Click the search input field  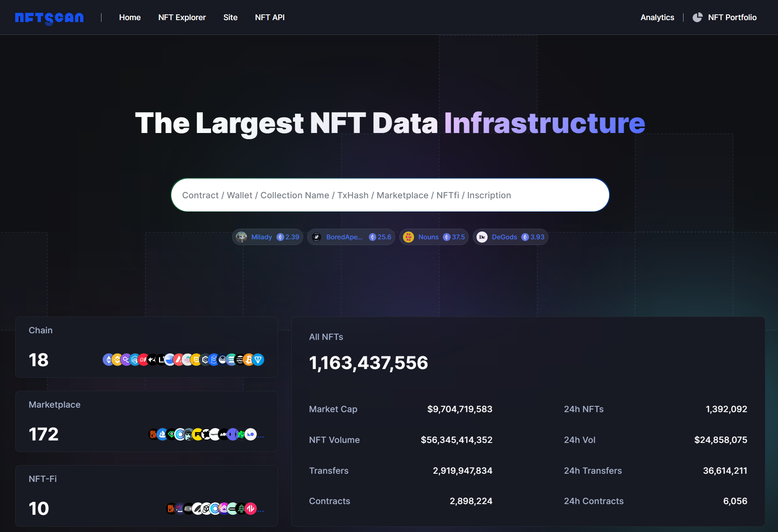click(x=389, y=195)
